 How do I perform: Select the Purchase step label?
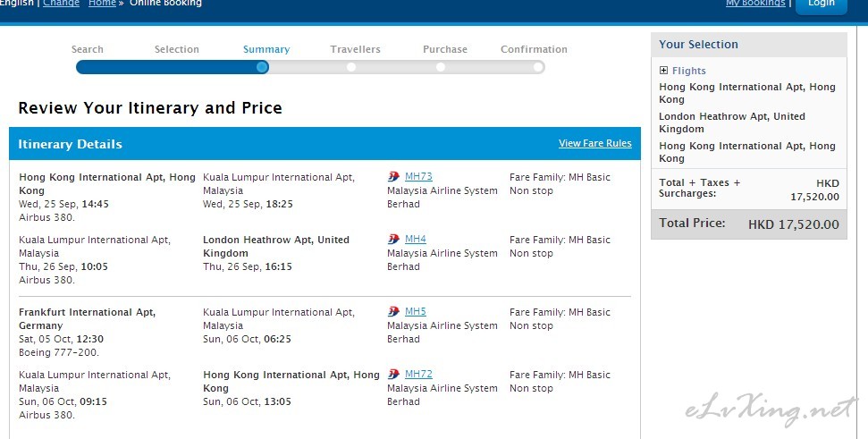point(445,49)
